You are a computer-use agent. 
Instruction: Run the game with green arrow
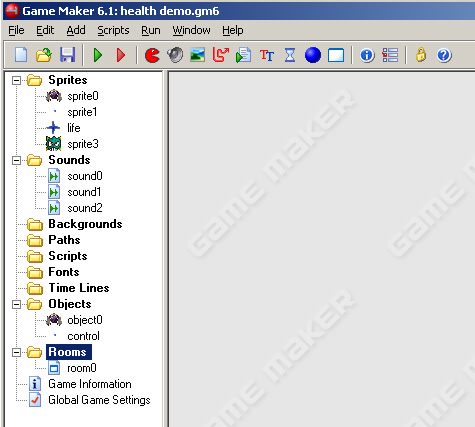pos(98,55)
